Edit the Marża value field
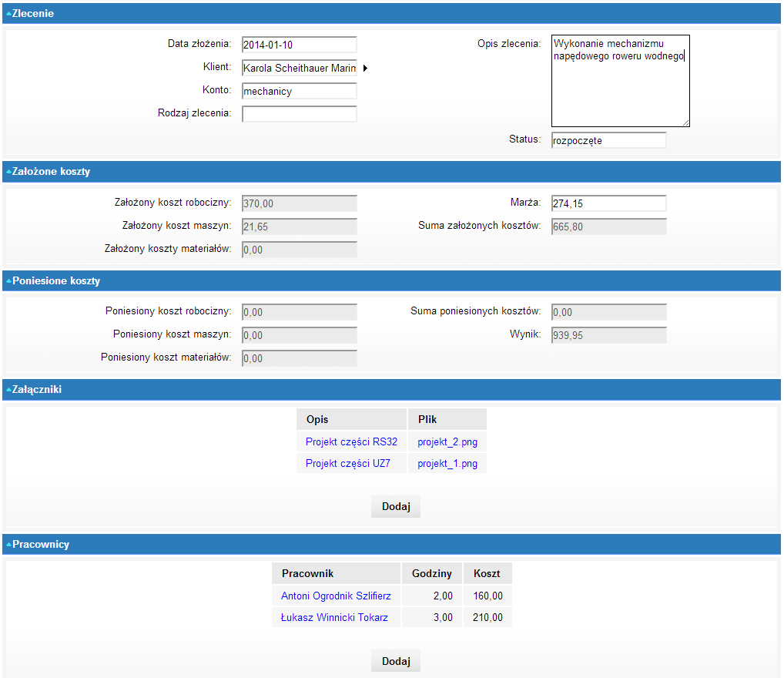The height and width of the screenshot is (678, 784). coord(608,203)
